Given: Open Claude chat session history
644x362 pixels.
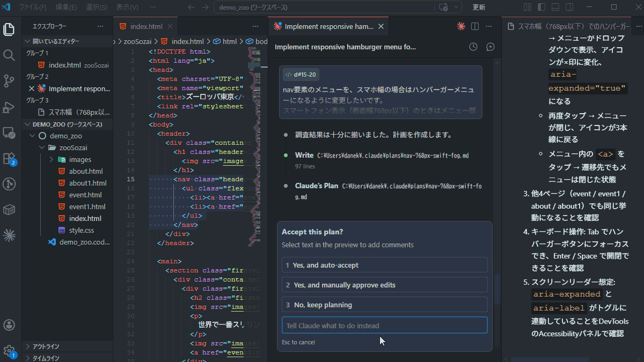Looking at the screenshot, I should (x=473, y=47).
